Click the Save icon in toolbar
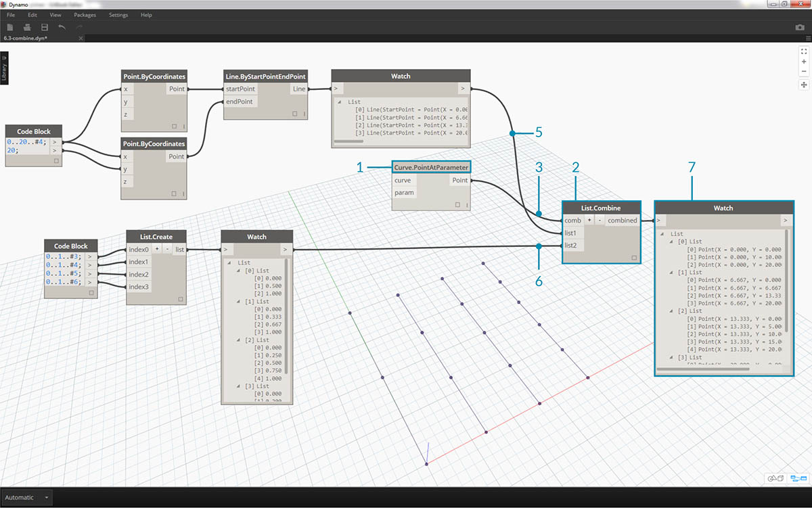 pos(45,28)
